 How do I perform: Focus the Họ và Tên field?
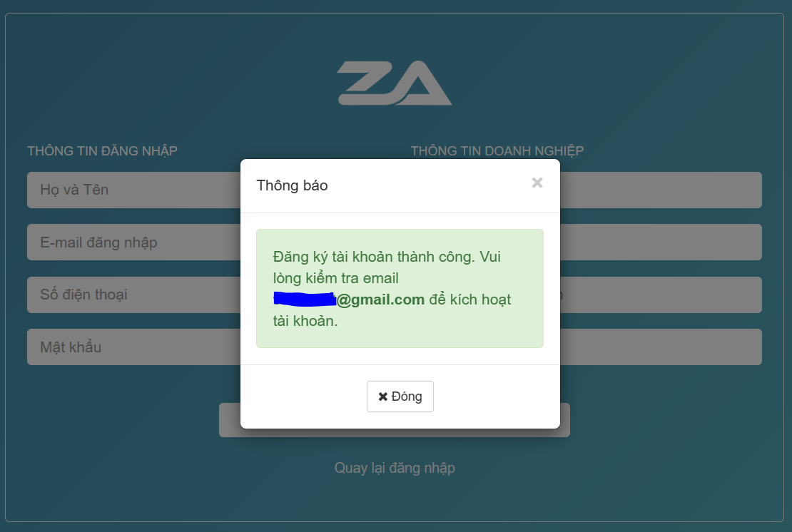(x=133, y=190)
